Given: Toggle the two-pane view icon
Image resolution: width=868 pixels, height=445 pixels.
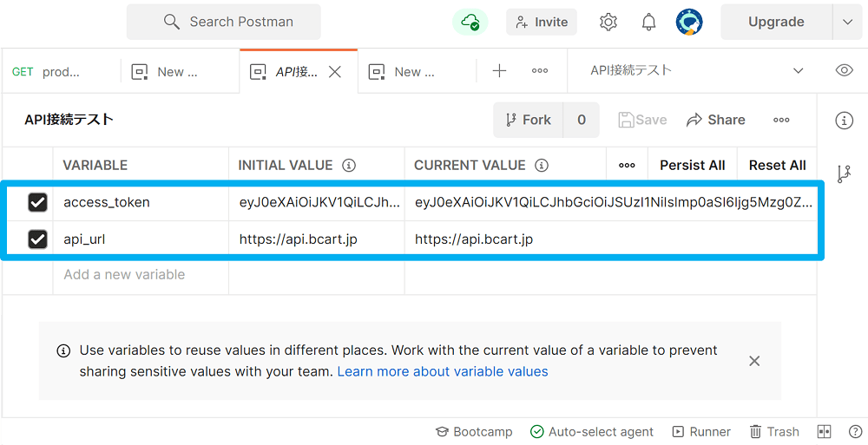Looking at the screenshot, I should click(x=825, y=432).
